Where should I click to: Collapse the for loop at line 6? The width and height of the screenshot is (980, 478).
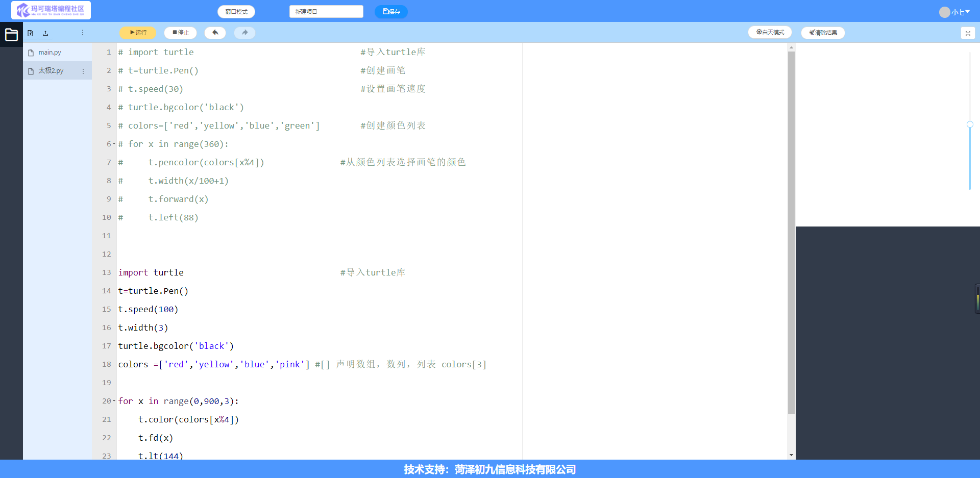[x=114, y=144]
